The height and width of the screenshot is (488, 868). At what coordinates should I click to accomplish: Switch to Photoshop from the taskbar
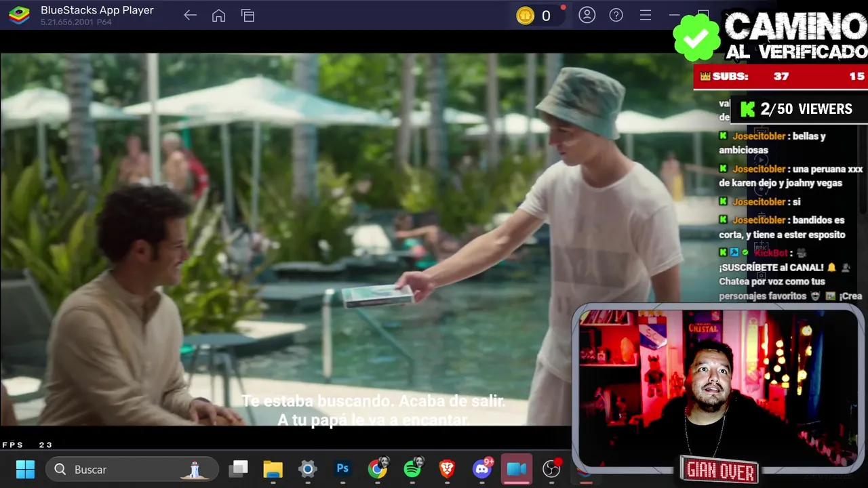(x=342, y=469)
